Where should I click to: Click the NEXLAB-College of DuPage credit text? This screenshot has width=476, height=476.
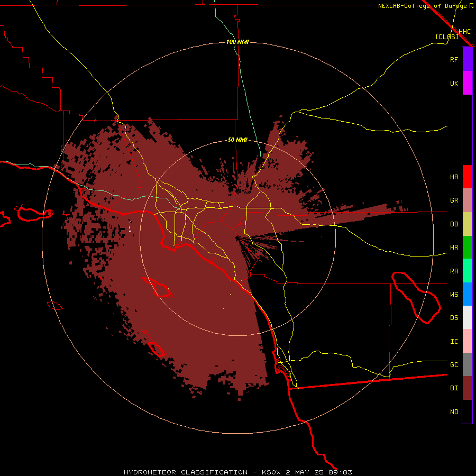pos(422,6)
